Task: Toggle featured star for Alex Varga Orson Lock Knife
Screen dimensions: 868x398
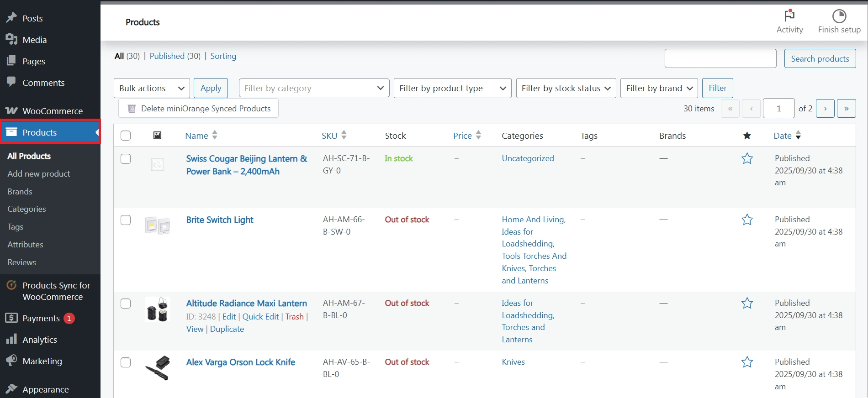Action: tap(747, 362)
